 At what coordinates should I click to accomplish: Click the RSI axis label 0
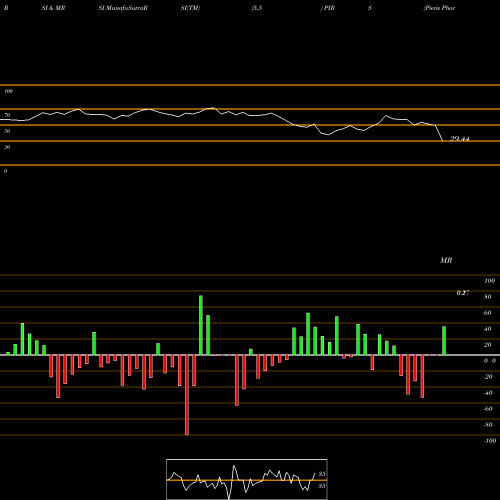pos(5,171)
